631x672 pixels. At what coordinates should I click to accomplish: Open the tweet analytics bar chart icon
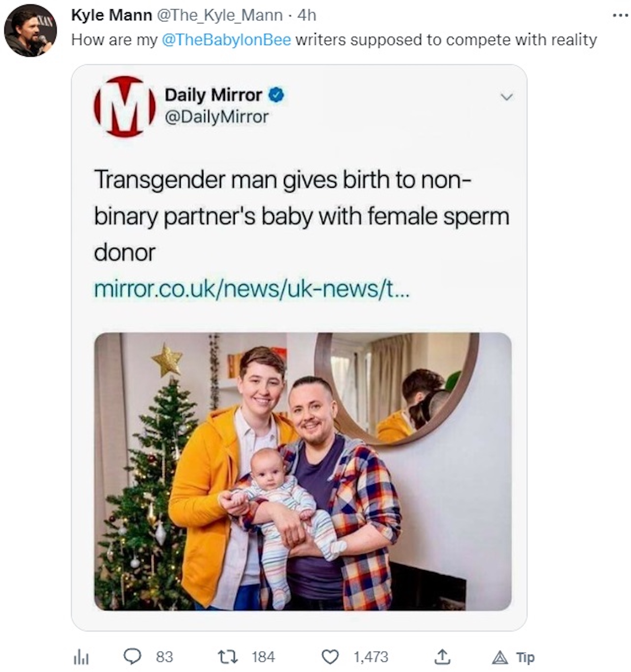coord(81,657)
